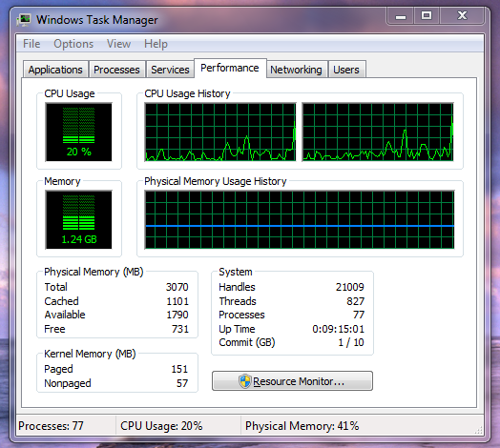The image size is (500, 448).
Task: Click the CPU Usage gauge showing 20 %
Action: point(79,132)
